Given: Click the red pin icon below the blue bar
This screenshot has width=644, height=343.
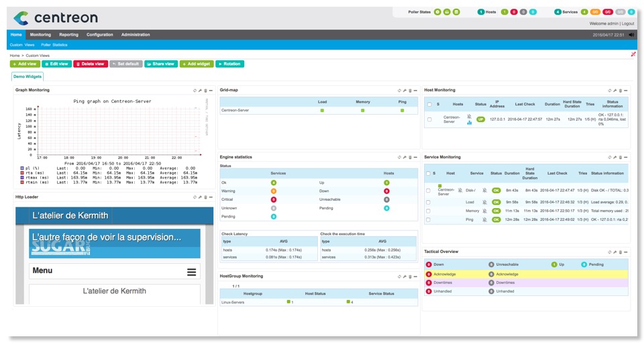Looking at the screenshot, I should click(633, 54).
